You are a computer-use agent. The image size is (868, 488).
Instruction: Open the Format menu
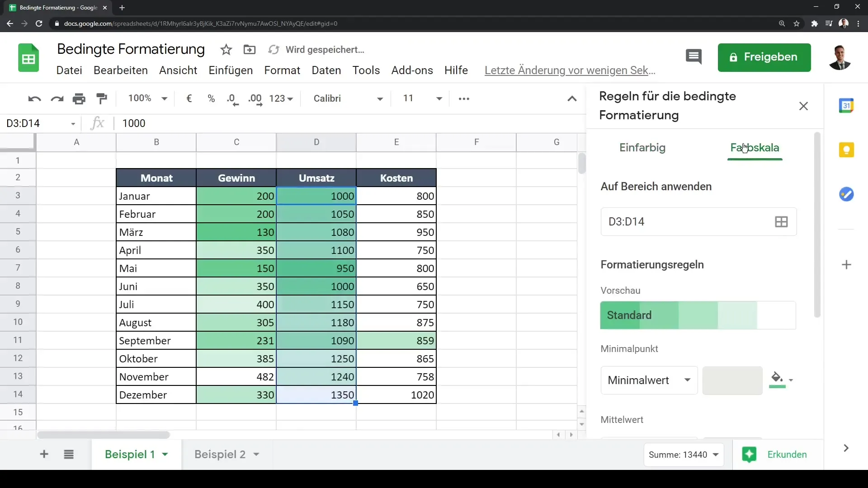282,70
